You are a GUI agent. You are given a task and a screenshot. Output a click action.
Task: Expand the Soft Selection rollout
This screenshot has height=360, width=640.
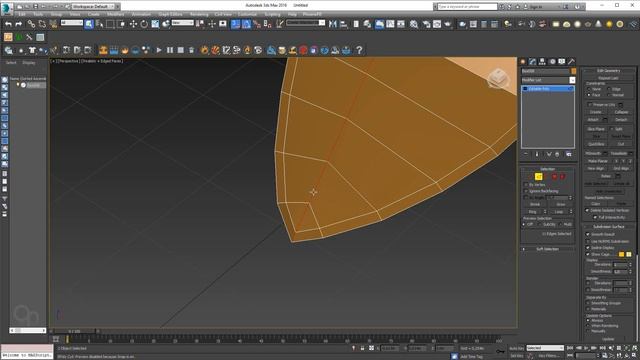tap(547, 249)
